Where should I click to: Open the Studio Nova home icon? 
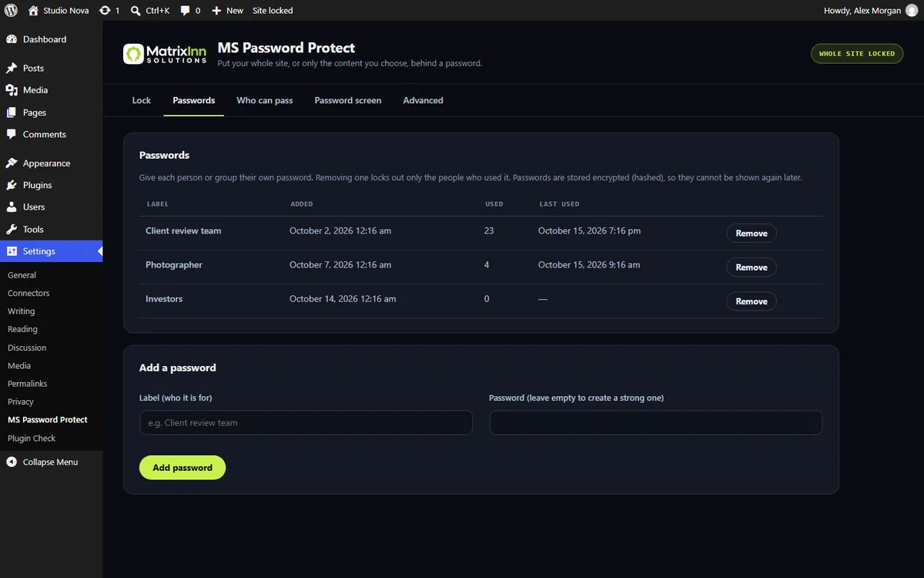(33, 11)
